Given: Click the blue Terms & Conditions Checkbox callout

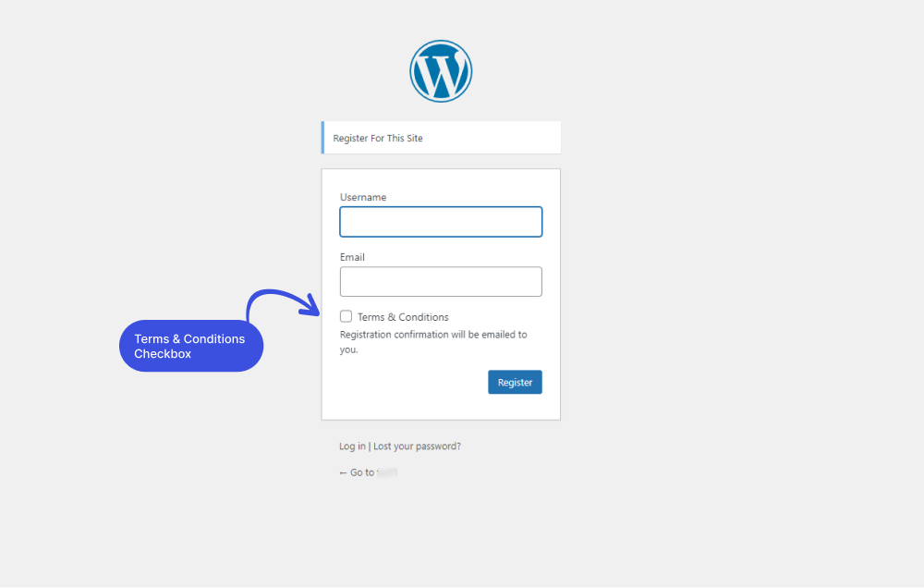Looking at the screenshot, I should pos(191,346).
